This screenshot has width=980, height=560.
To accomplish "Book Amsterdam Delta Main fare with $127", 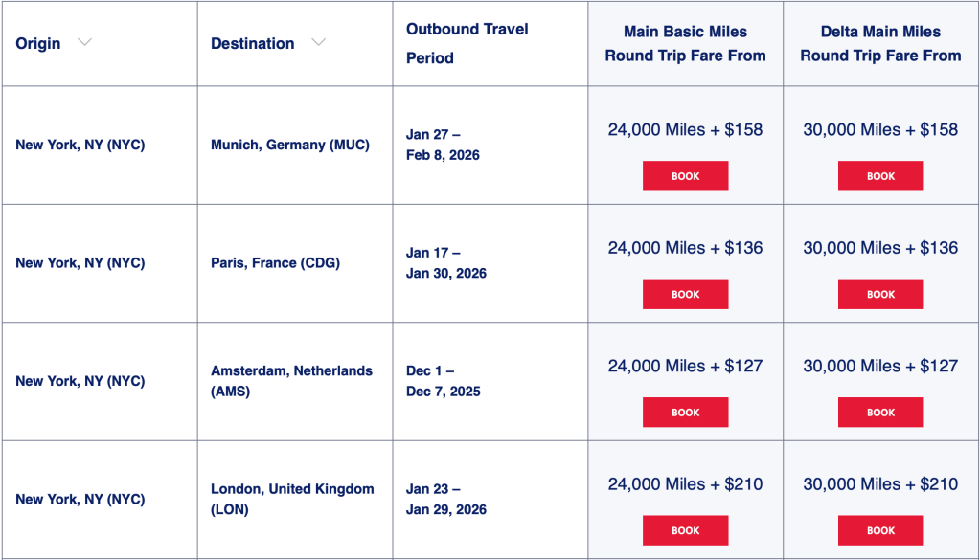I will (x=880, y=413).
